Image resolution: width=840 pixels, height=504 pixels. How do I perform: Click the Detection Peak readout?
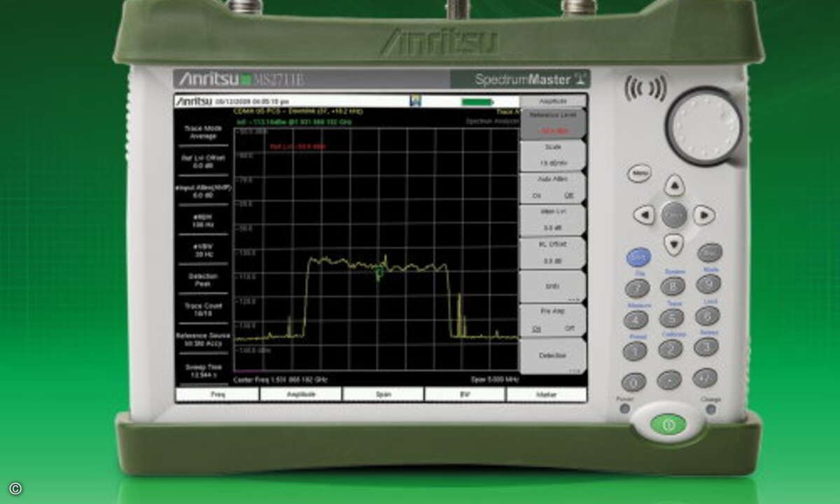202,280
